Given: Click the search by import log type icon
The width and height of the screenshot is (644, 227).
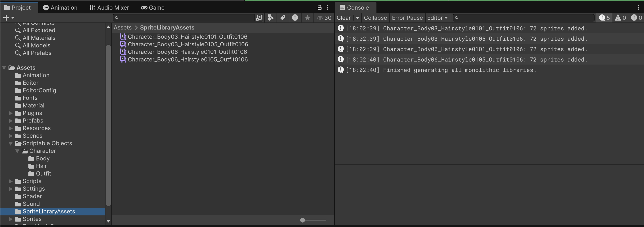Looking at the screenshot, I should [295, 18].
